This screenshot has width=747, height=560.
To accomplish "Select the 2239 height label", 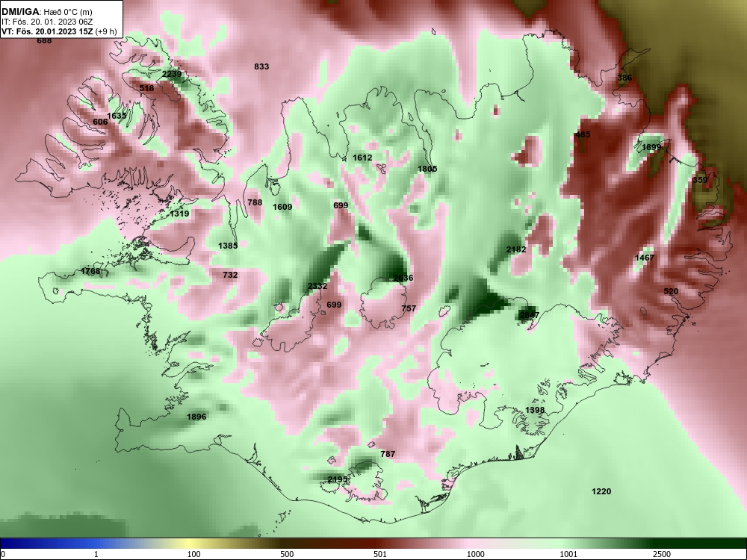I will (172, 74).
